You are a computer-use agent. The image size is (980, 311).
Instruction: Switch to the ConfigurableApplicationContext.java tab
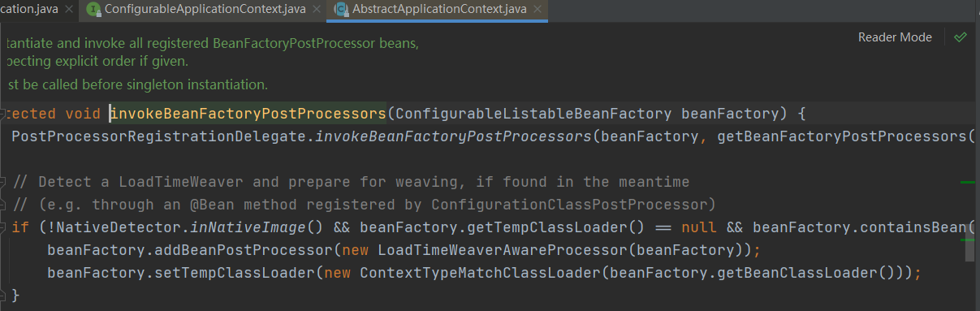(x=205, y=11)
